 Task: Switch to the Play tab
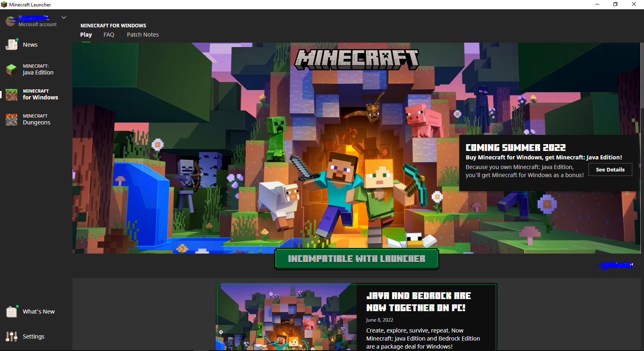(86, 35)
